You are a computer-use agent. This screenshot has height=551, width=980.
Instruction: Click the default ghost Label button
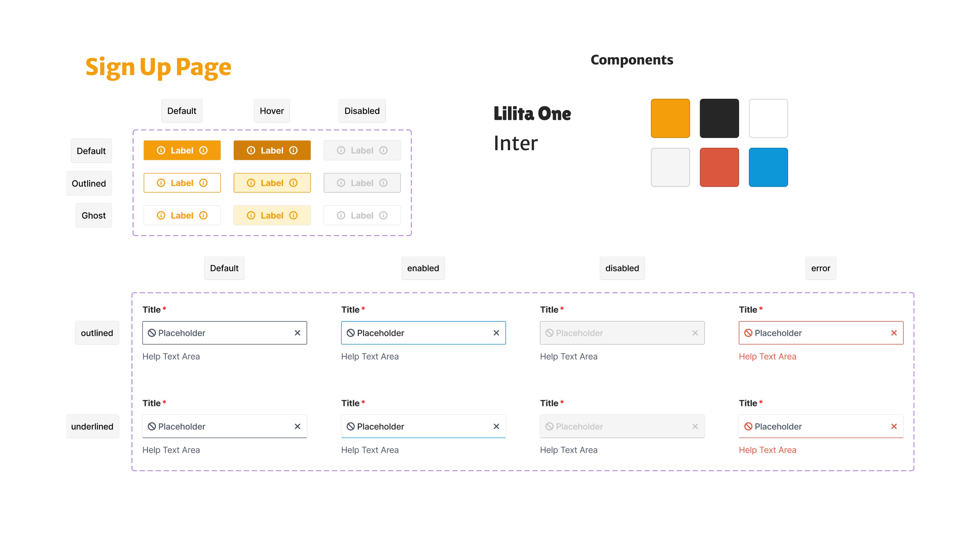182,215
